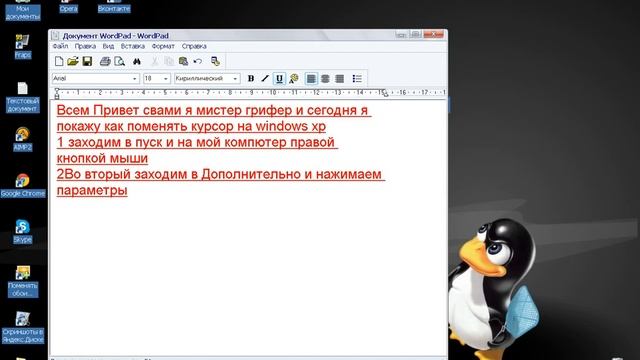Expand the Кириллический script dropdown
640x360 pixels.
pos(235,78)
